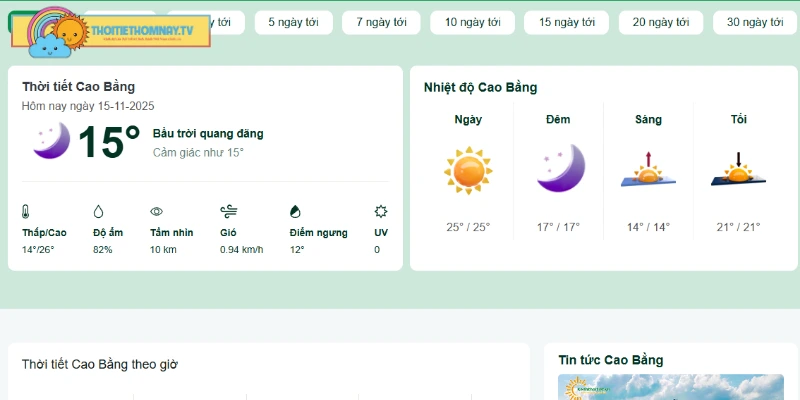Viewport: 800px width, 400px height.
Task: Click the 'Đêm' column label
Action: click(x=558, y=119)
